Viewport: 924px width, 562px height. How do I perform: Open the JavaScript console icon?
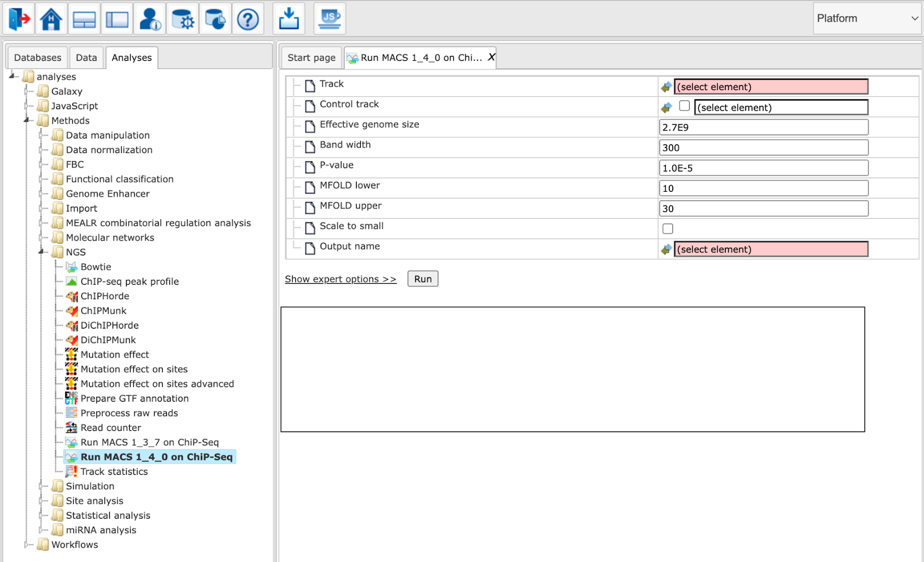pyautogui.click(x=330, y=19)
